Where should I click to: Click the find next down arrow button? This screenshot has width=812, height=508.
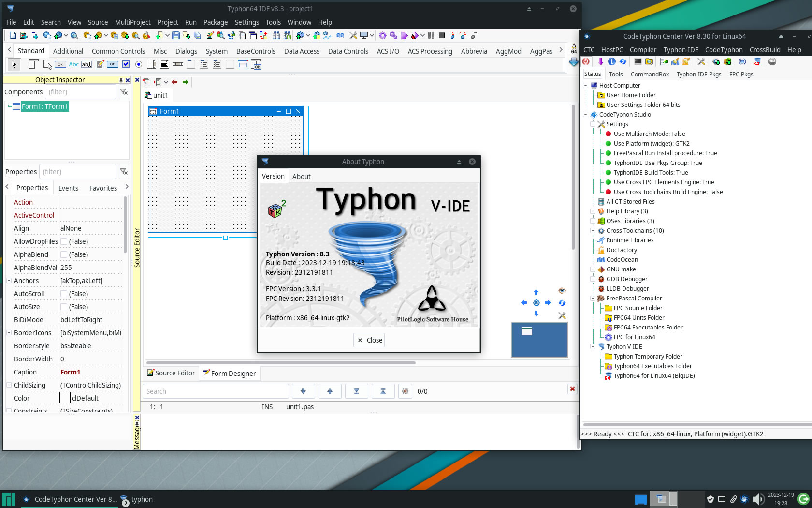[304, 391]
